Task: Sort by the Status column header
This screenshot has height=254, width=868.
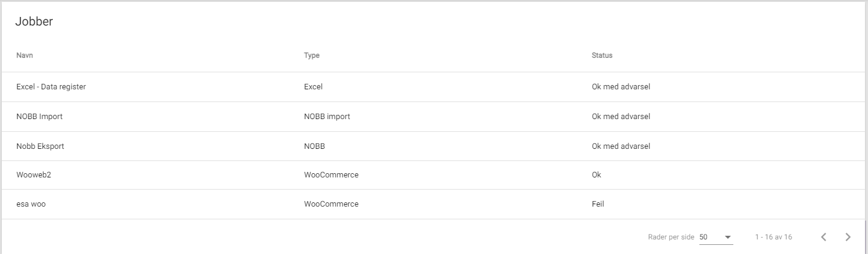Action: coord(602,55)
